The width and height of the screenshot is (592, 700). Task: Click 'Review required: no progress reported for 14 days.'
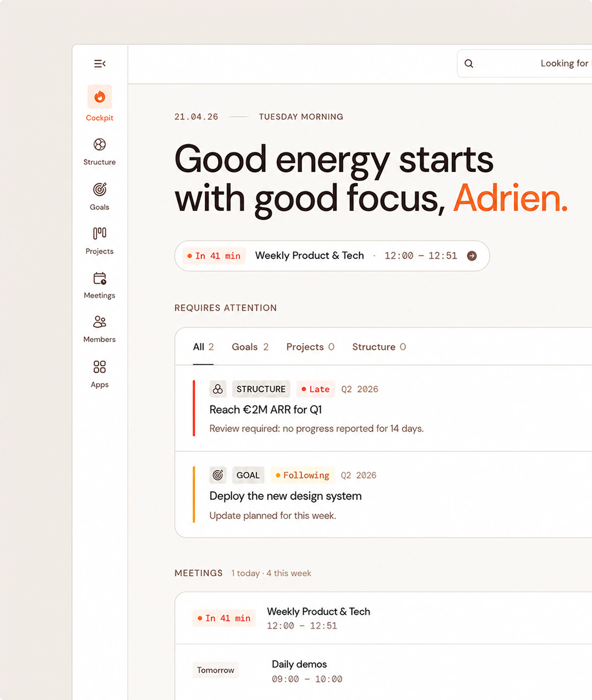(316, 429)
